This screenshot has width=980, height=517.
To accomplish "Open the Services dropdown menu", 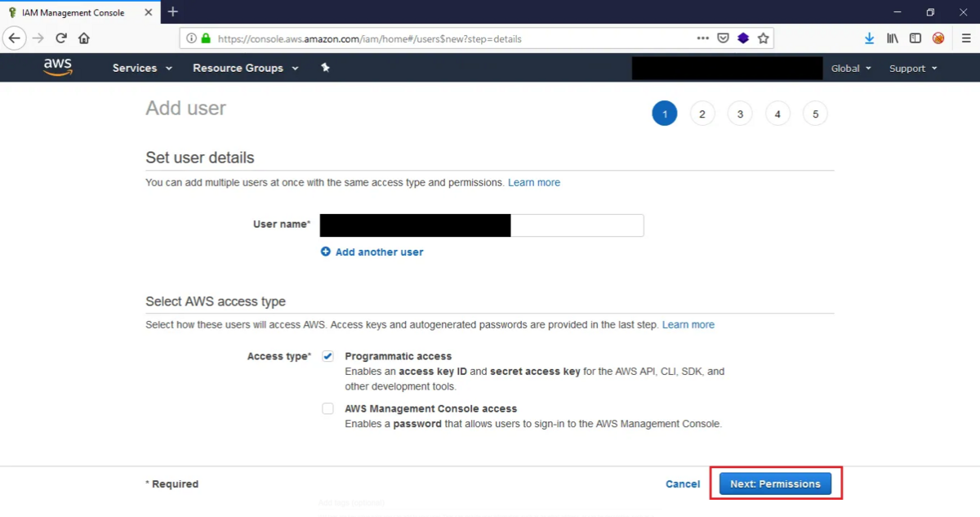I will click(142, 68).
